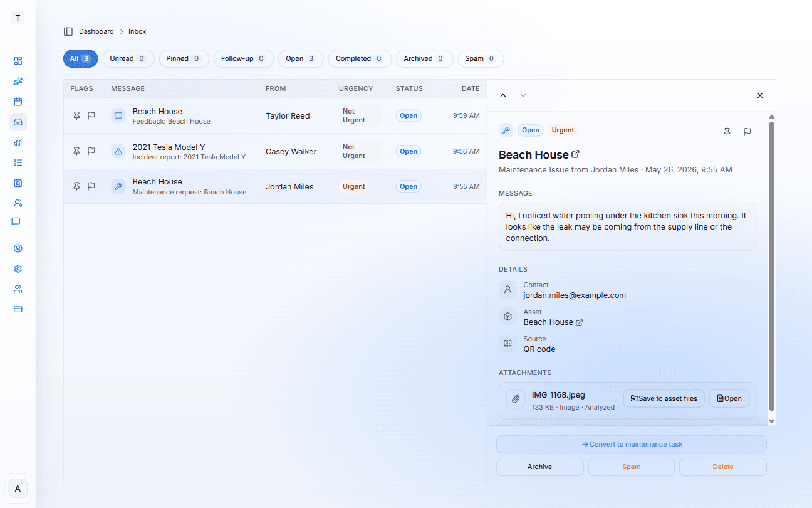Toggle the sidebar panel icon beside Dashboard

(68, 31)
